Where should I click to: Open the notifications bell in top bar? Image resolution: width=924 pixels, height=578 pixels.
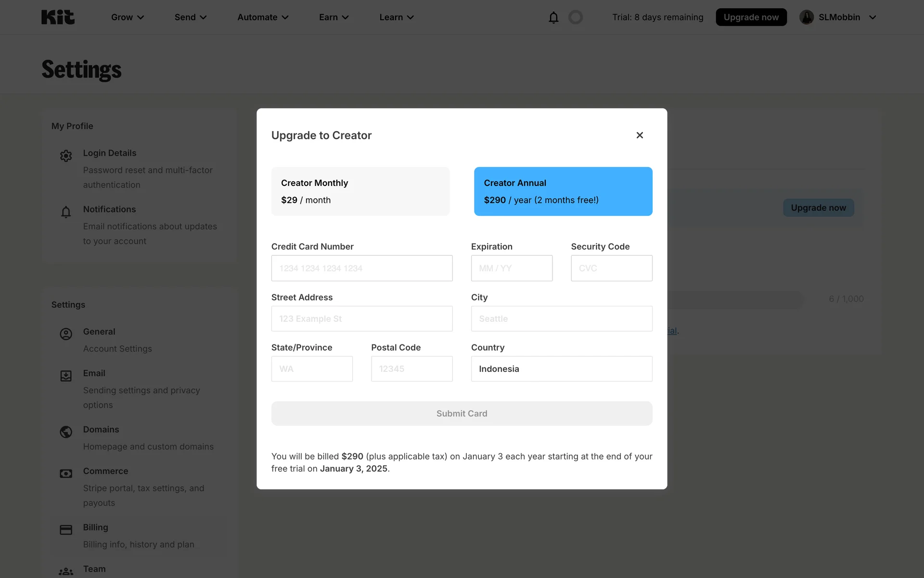click(x=553, y=17)
